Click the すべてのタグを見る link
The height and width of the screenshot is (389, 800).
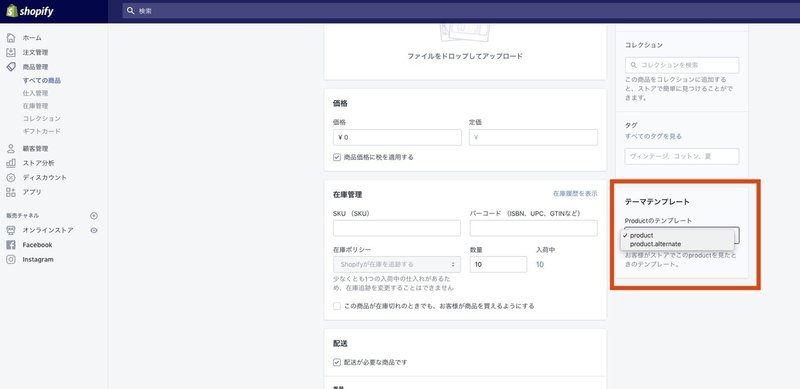pyautogui.click(x=653, y=136)
